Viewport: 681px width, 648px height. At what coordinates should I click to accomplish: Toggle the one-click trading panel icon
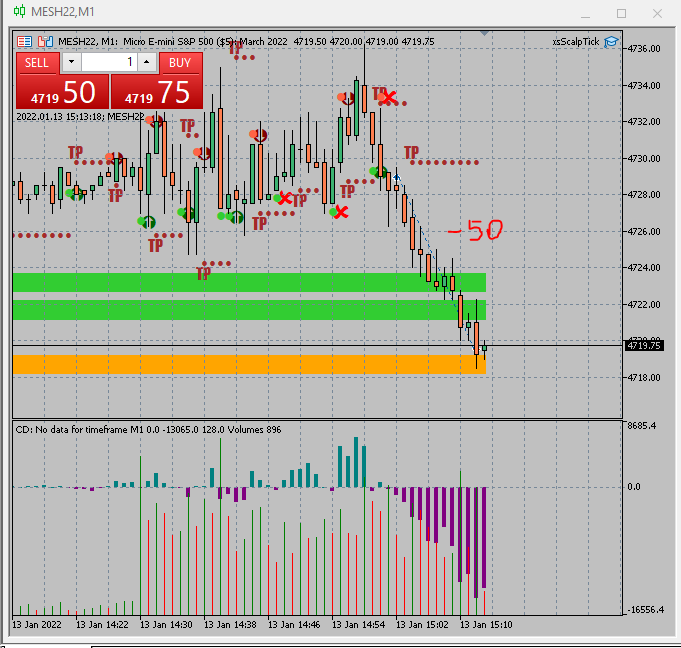pos(24,42)
